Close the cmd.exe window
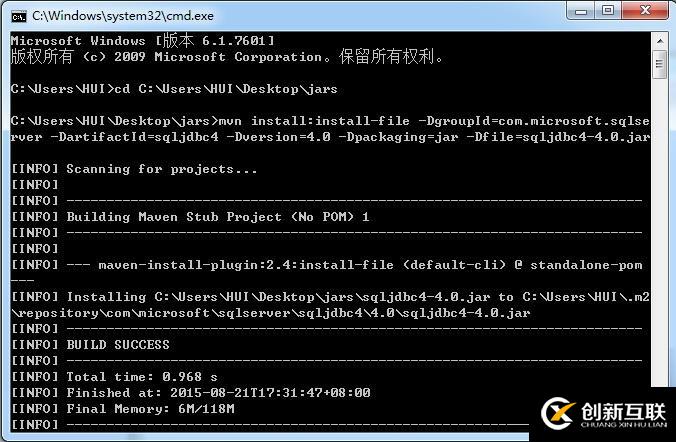The image size is (676, 442). (x=645, y=10)
